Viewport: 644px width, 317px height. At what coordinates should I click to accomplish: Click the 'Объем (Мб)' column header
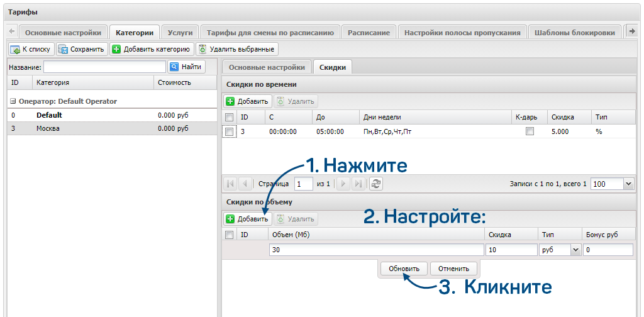pos(376,235)
